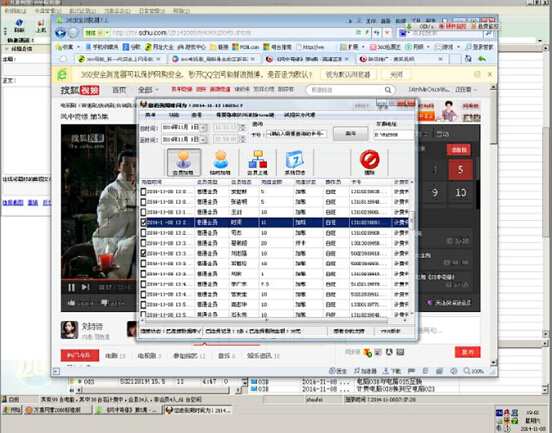The image size is (552, 433).
Task: Select the 风中奇缘 第5集 browser tab
Action: [x=307, y=59]
